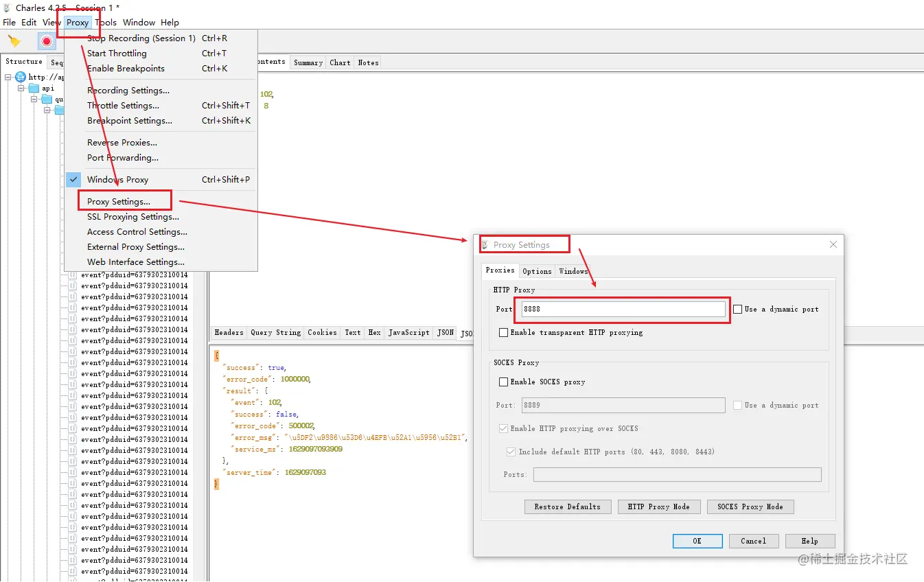
Task: Open Breakpoint Settings from menu
Action: (161, 121)
